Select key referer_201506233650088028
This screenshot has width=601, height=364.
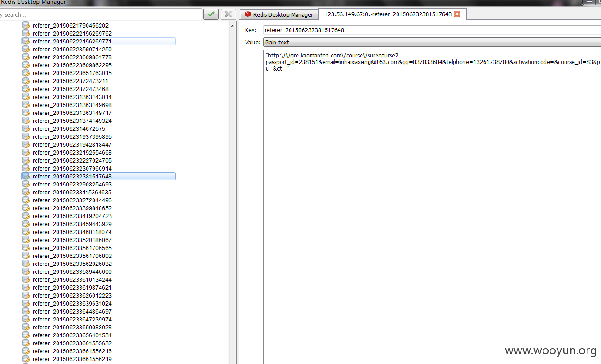72,328
